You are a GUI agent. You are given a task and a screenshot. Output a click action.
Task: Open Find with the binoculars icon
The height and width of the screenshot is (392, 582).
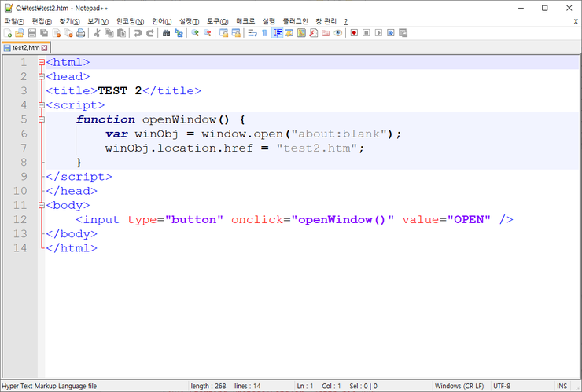166,33
